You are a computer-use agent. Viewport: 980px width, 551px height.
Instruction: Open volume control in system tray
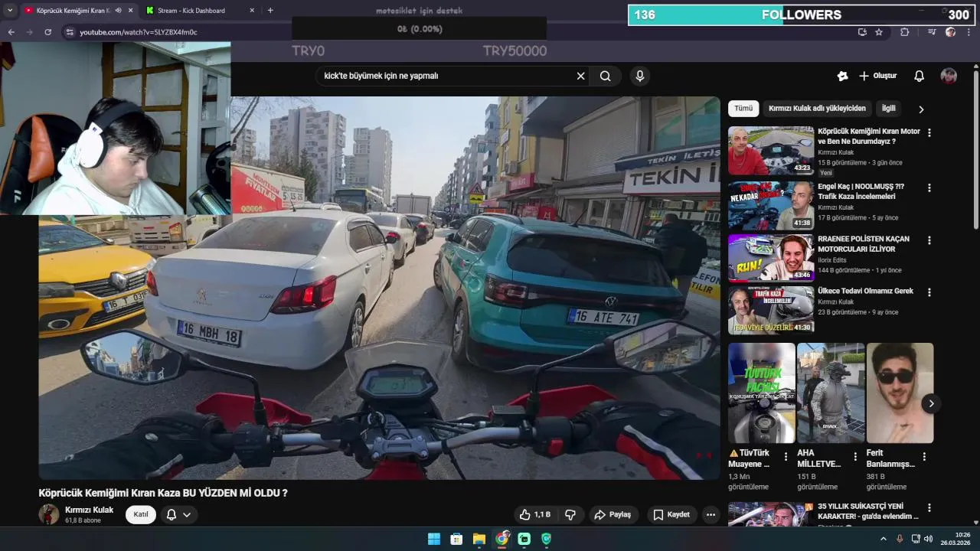929,539
